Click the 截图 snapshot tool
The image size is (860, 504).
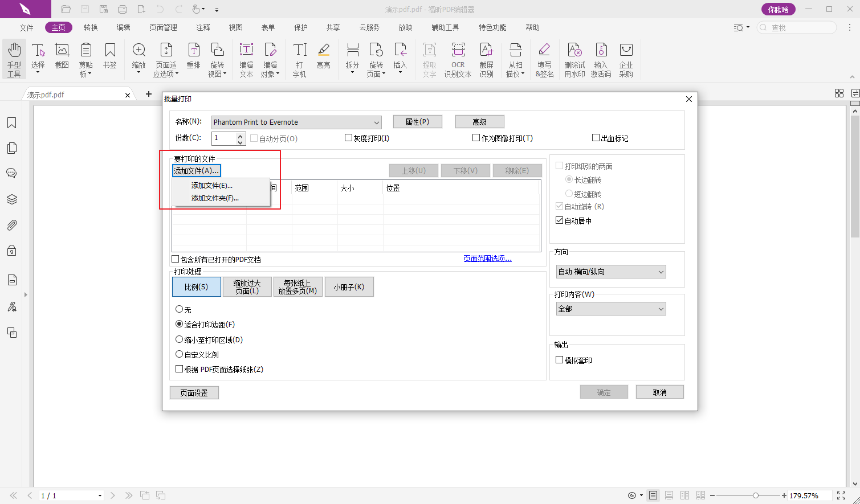point(62,56)
